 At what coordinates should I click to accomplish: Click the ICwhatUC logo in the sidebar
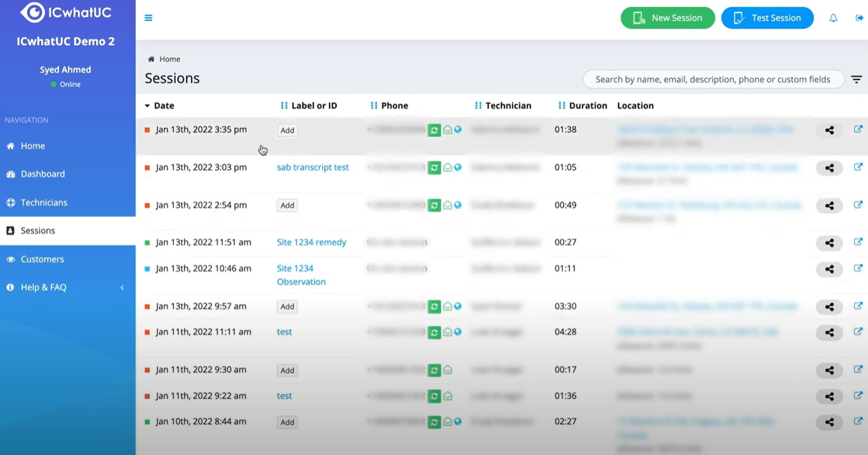tap(67, 12)
